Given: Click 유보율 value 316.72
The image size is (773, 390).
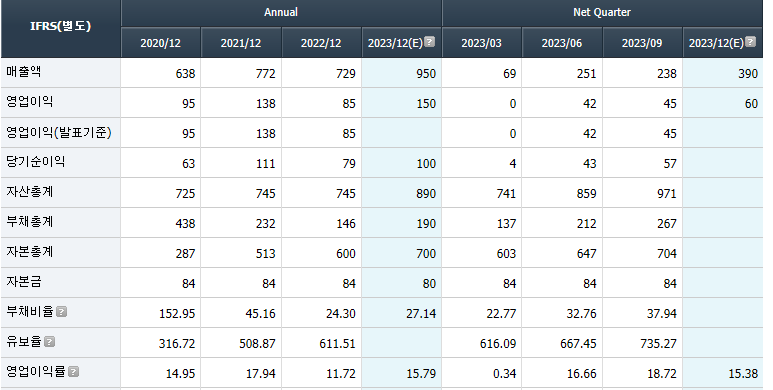Looking at the screenshot, I should coord(177,344).
